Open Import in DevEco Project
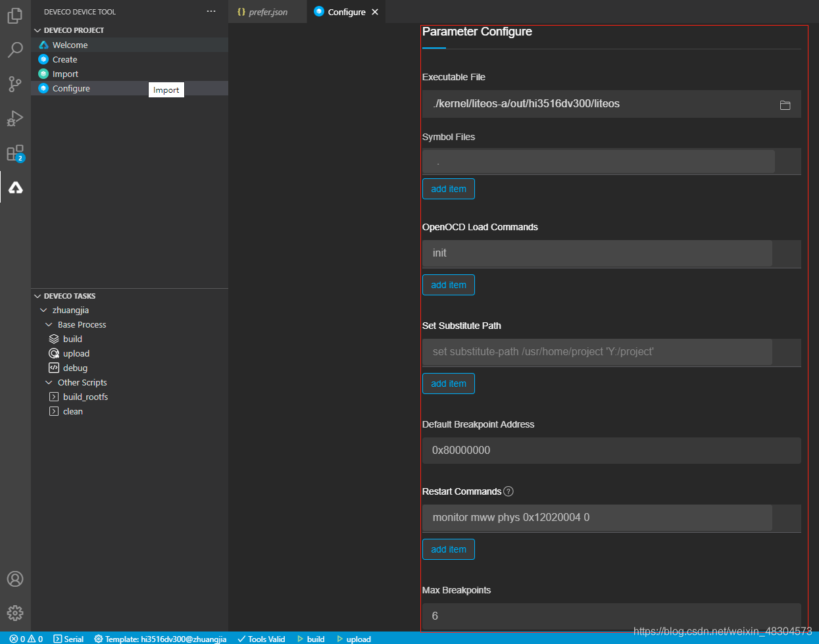Screen dimensions: 819x644 click(65, 74)
